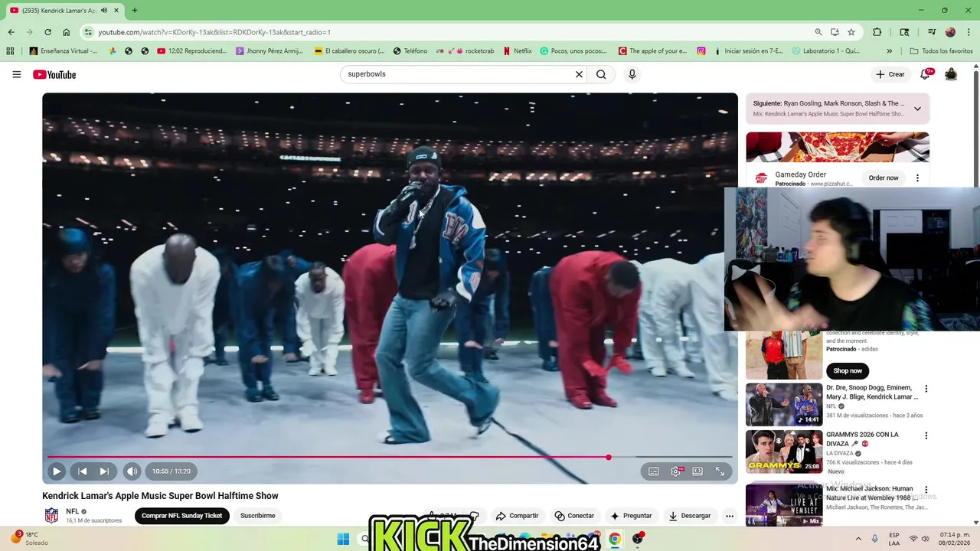980x551 pixels.
Task: Open Todos los favoritos folder
Action: coord(941,51)
